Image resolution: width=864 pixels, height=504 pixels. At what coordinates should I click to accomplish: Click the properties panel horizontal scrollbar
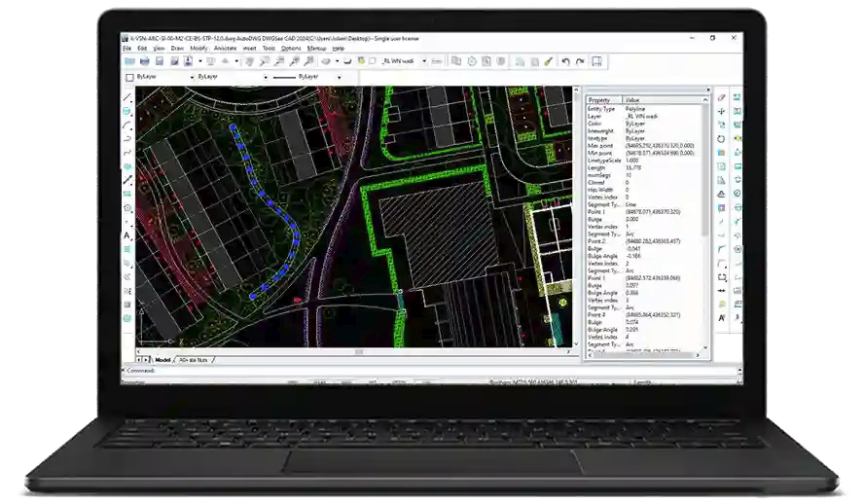[643, 355]
